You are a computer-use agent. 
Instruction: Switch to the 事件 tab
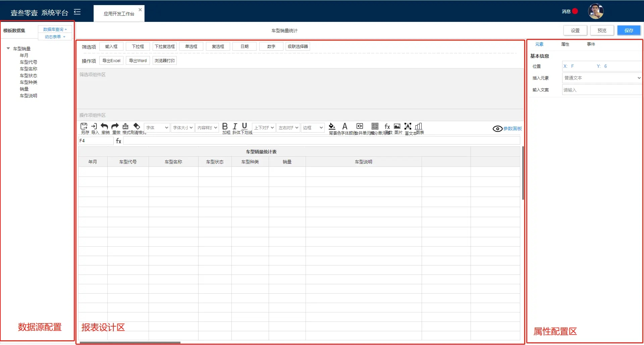[x=591, y=44]
